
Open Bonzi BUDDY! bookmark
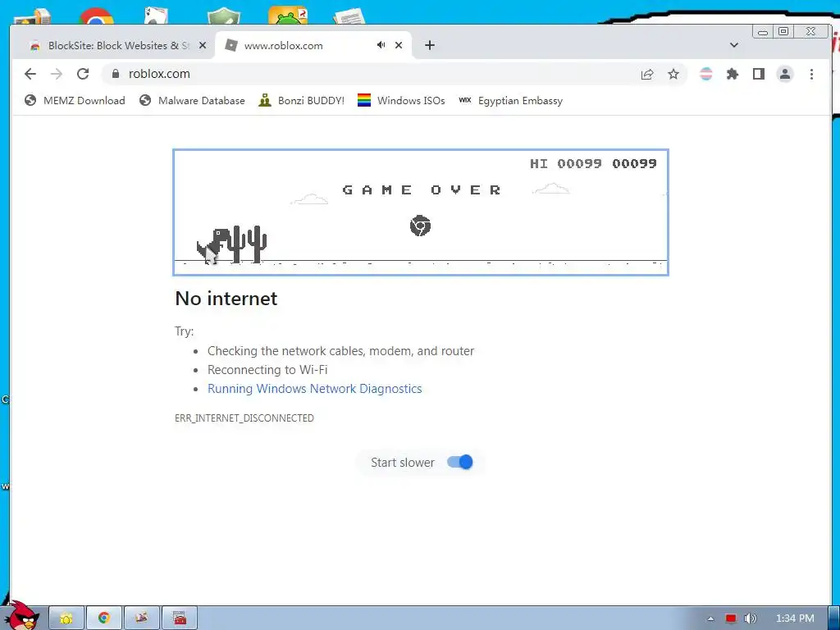[x=301, y=101]
